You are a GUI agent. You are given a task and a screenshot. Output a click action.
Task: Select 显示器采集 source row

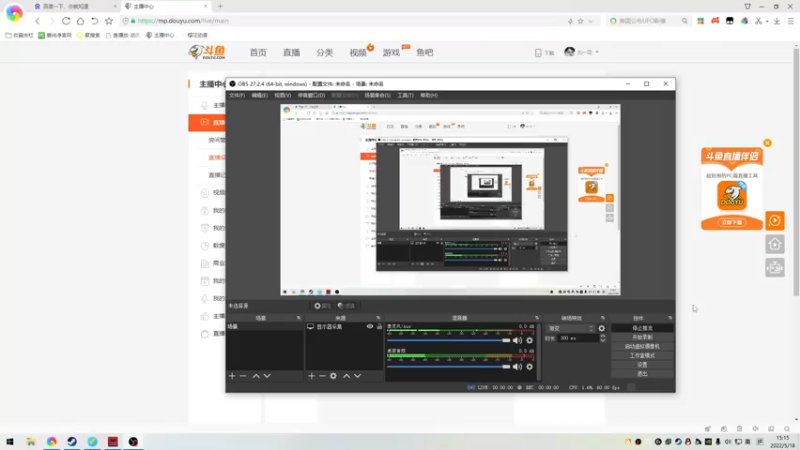tap(344, 327)
